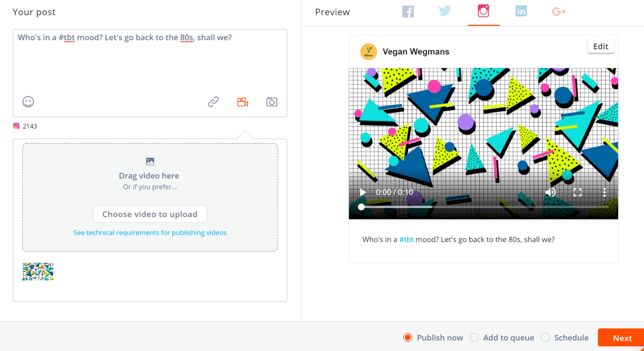Image resolution: width=644 pixels, height=351 pixels.
Task: Click Choose video to upload button
Action: pyautogui.click(x=150, y=214)
